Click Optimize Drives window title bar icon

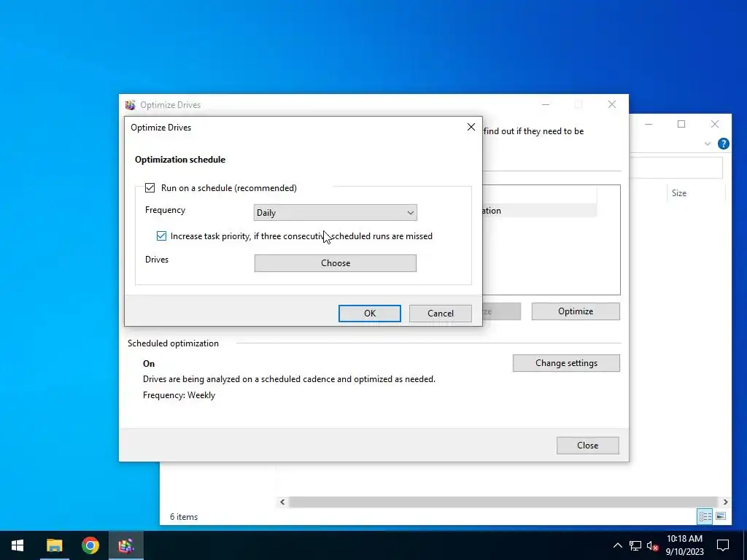[x=130, y=105]
